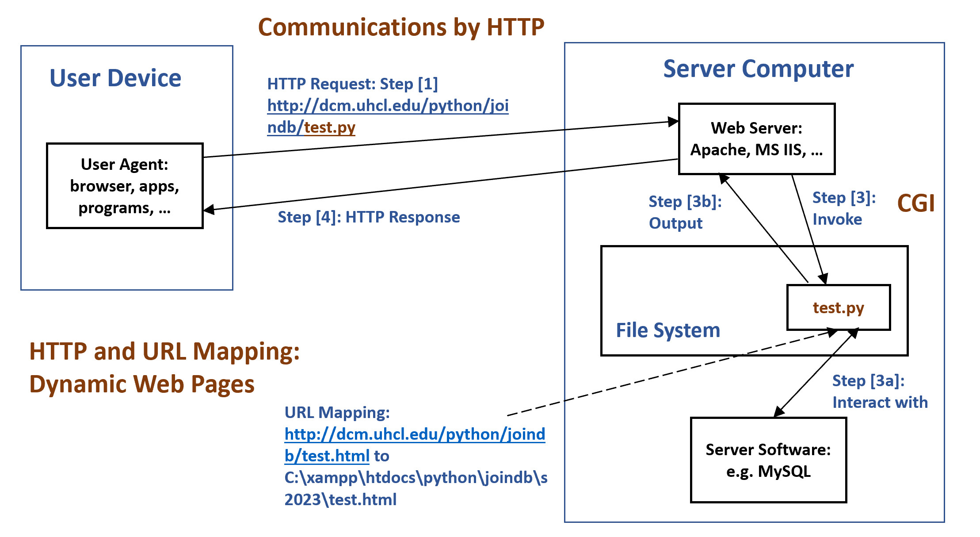Click the URL Mapping: label text

click(337, 413)
